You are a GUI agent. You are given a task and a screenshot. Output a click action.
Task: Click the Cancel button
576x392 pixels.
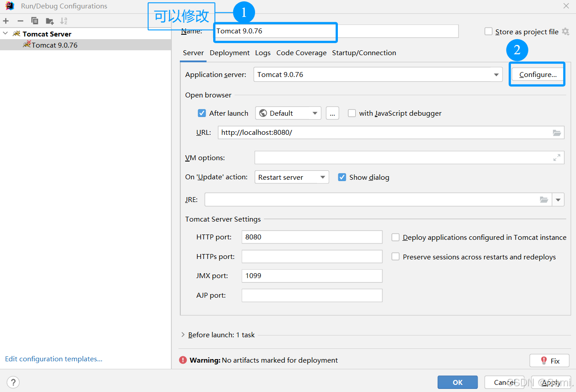(505, 382)
